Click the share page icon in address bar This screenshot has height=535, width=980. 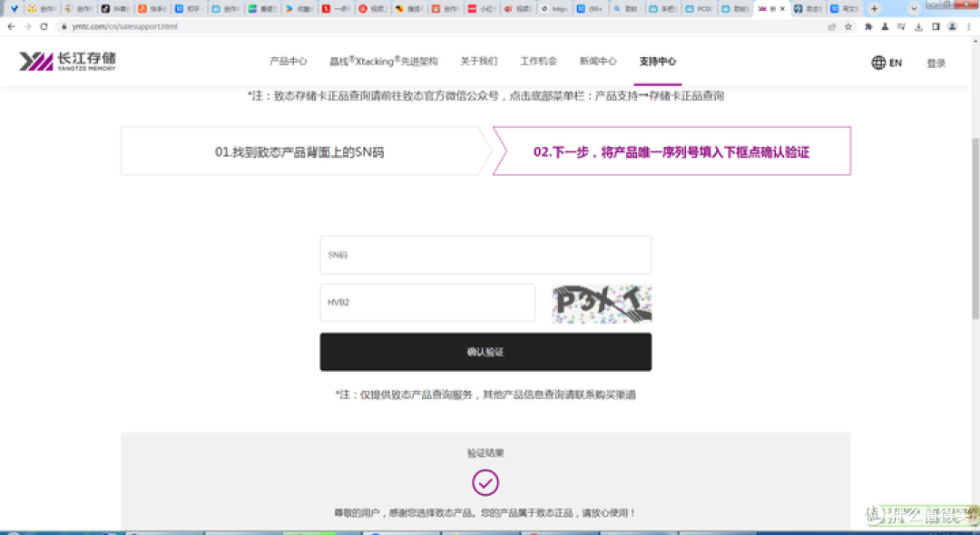click(x=831, y=27)
